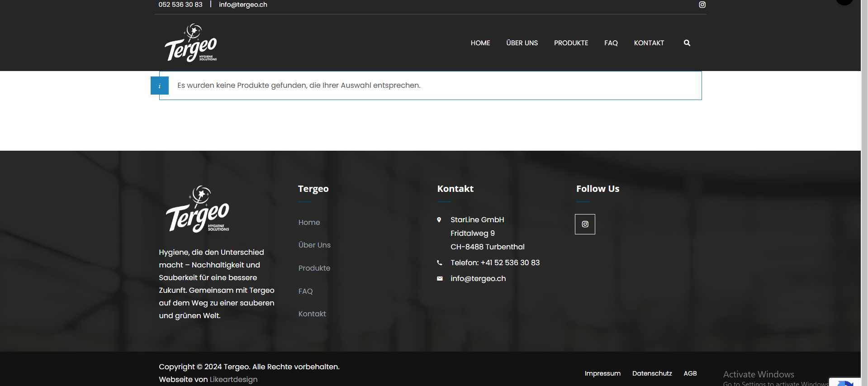The width and height of the screenshot is (868, 386).
Task: Open Instagram button under Follow Us
Action: tap(585, 224)
